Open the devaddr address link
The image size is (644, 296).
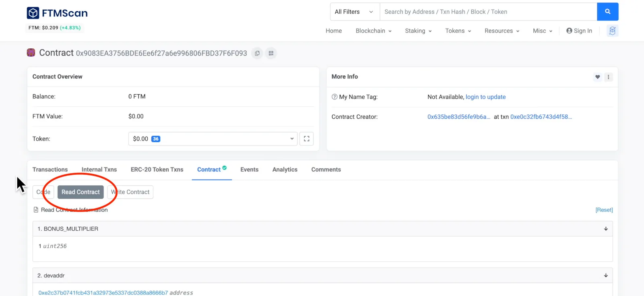(103, 293)
